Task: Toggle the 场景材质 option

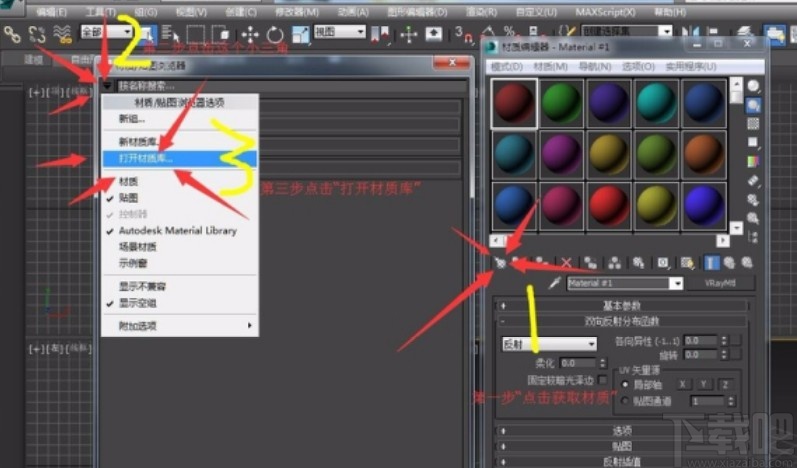Action: [x=137, y=247]
